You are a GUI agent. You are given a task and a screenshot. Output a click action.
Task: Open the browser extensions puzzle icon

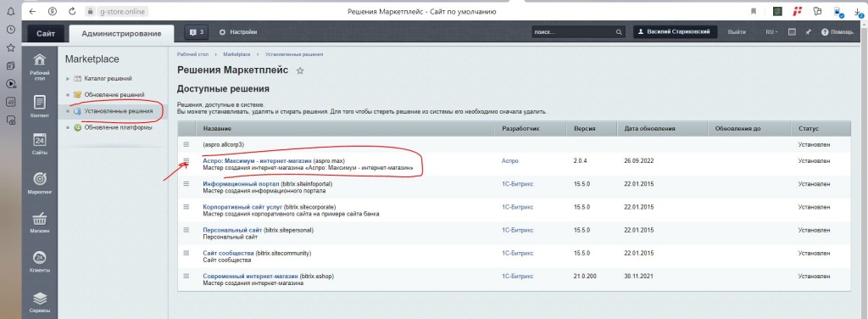coord(817,11)
